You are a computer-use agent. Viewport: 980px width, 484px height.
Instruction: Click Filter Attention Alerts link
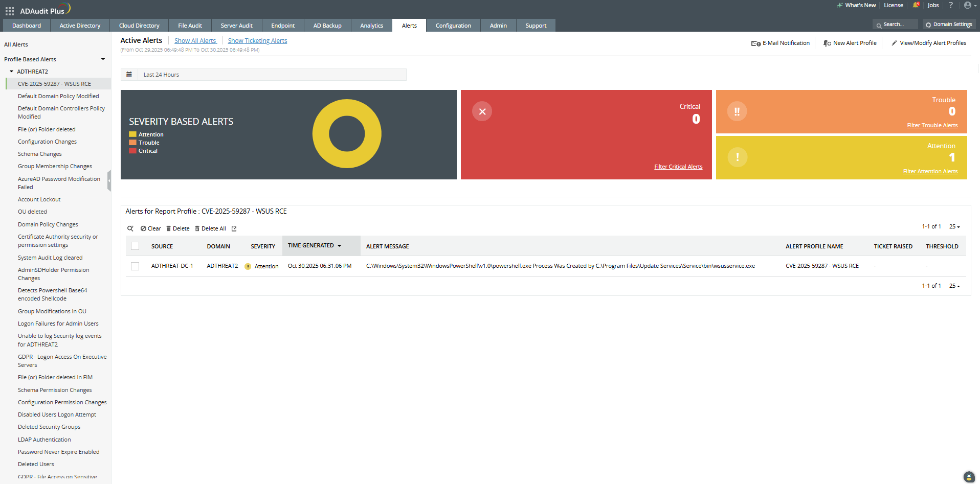pos(930,172)
